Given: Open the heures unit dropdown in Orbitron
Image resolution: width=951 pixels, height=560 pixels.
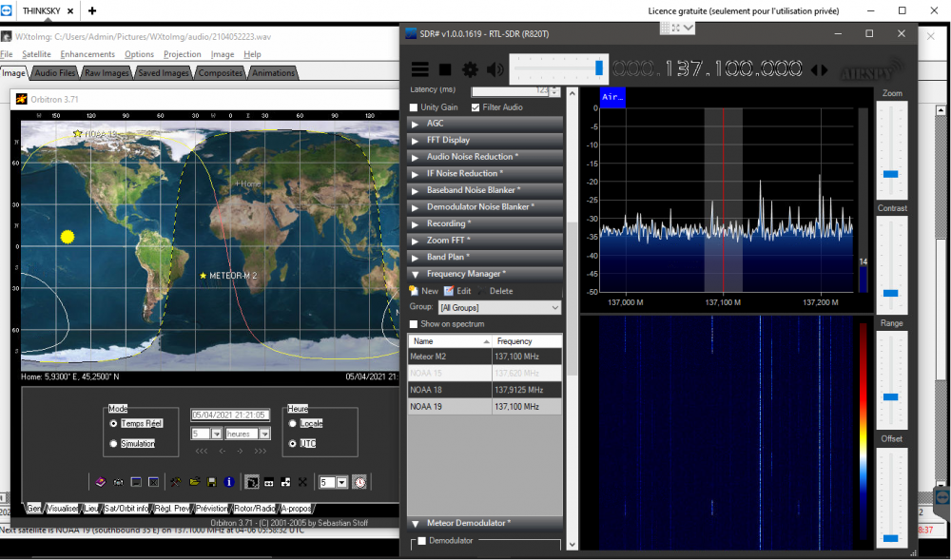Looking at the screenshot, I should click(264, 434).
